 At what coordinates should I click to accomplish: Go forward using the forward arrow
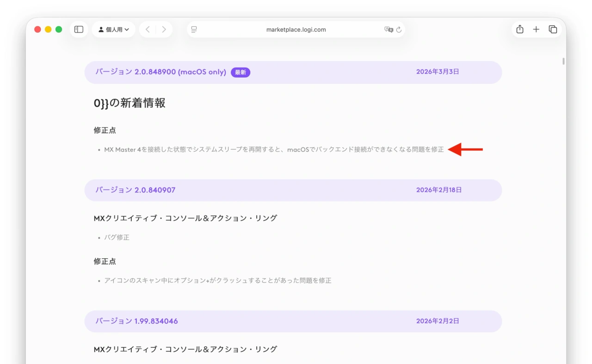[x=164, y=29]
